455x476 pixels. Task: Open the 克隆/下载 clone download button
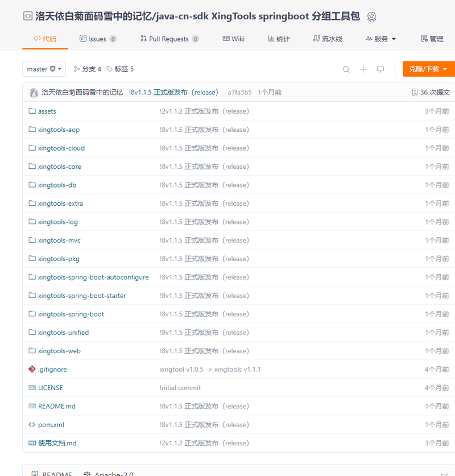[429, 69]
